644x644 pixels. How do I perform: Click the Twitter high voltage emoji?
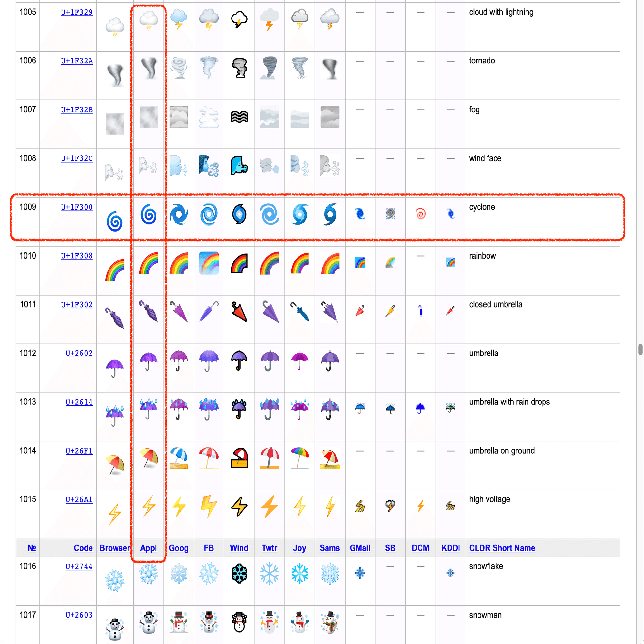269,506
